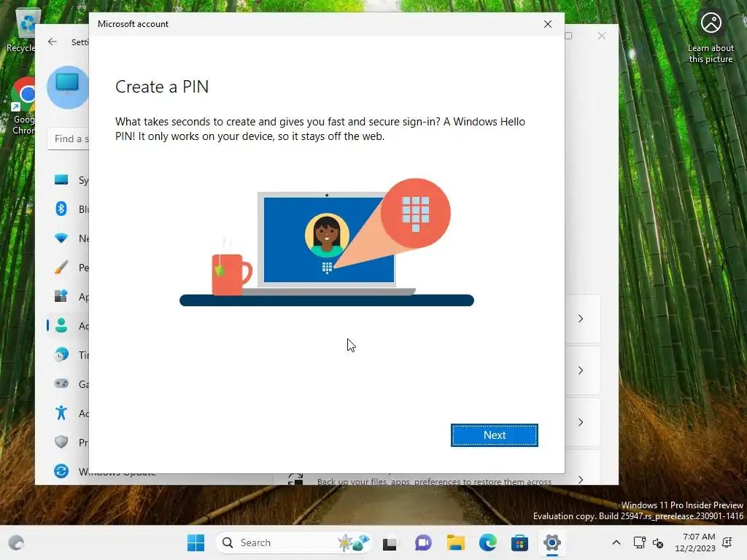The image size is (747, 560).
Task: Close the Settings window behind the dialog
Action: point(602,36)
